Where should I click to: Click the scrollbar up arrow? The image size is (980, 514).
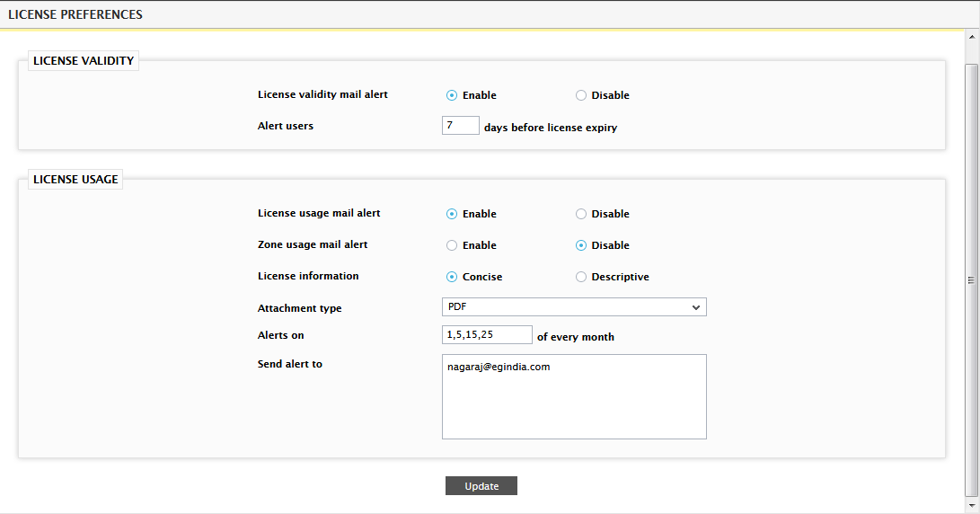coord(972,37)
